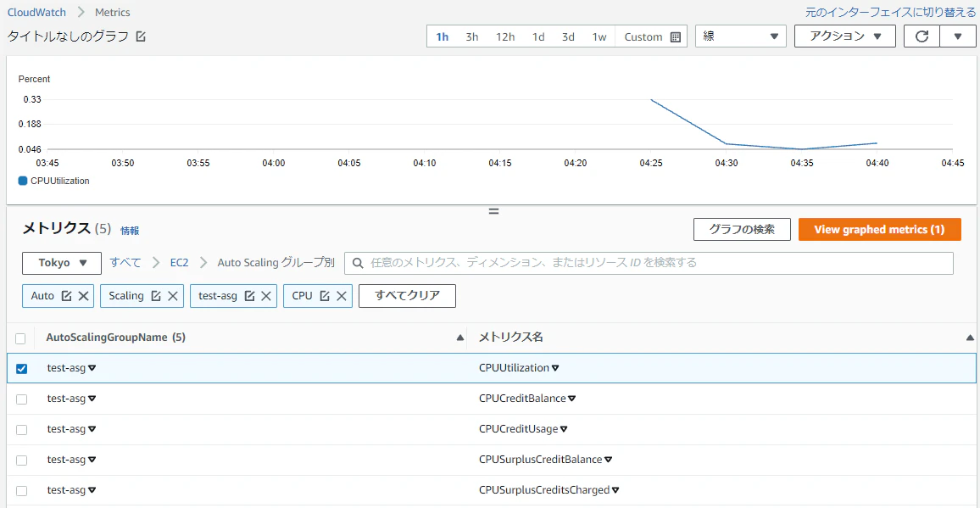Edit the Scaling filter tag
The height and width of the screenshot is (508, 980).
click(156, 296)
